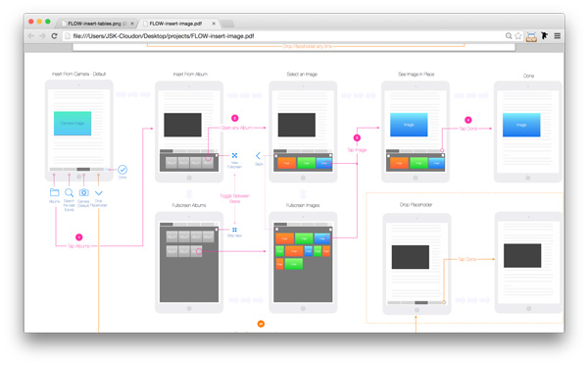Expand the Drop Placeholder chevron down arrow

coord(99,193)
